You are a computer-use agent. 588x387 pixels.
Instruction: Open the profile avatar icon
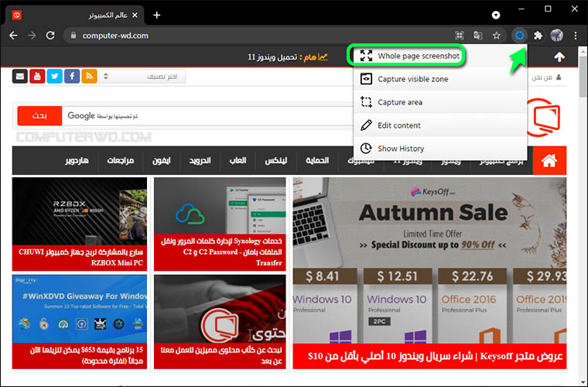[556, 36]
